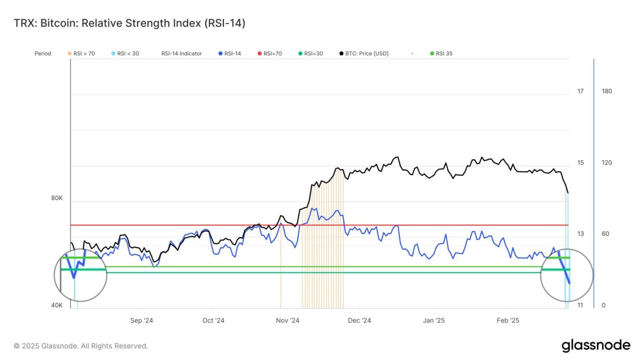Click the red RSI=70 legend dot
644x362 pixels.
coord(260,53)
